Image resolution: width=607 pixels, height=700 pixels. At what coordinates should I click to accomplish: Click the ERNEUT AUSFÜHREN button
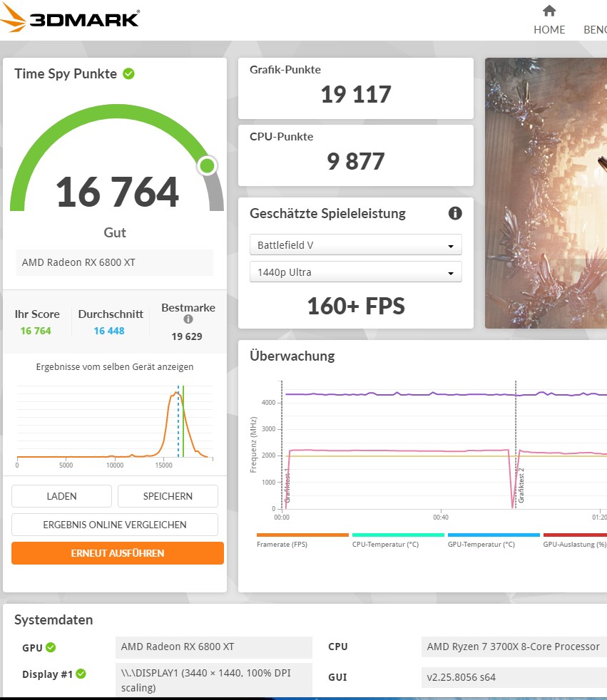tap(118, 553)
